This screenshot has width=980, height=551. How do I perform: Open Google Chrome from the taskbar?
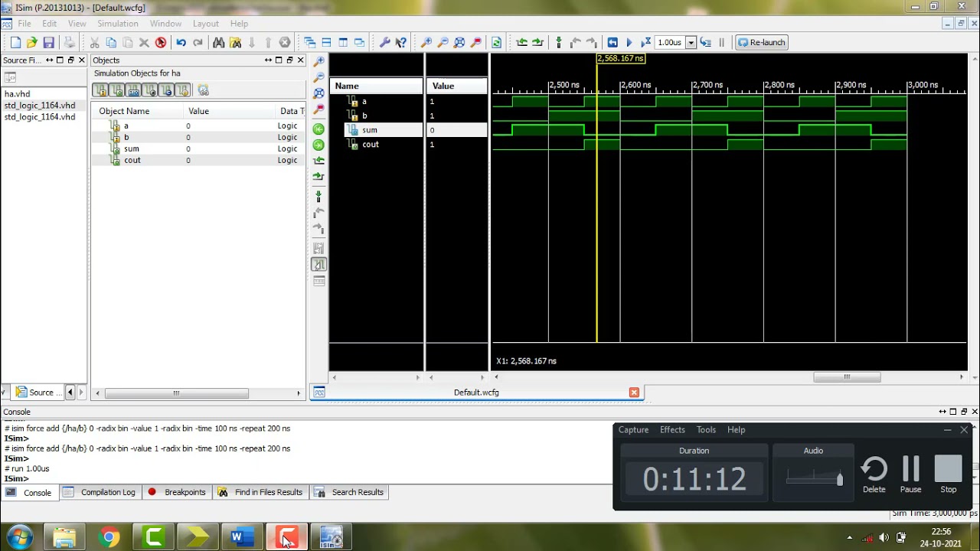click(x=109, y=537)
